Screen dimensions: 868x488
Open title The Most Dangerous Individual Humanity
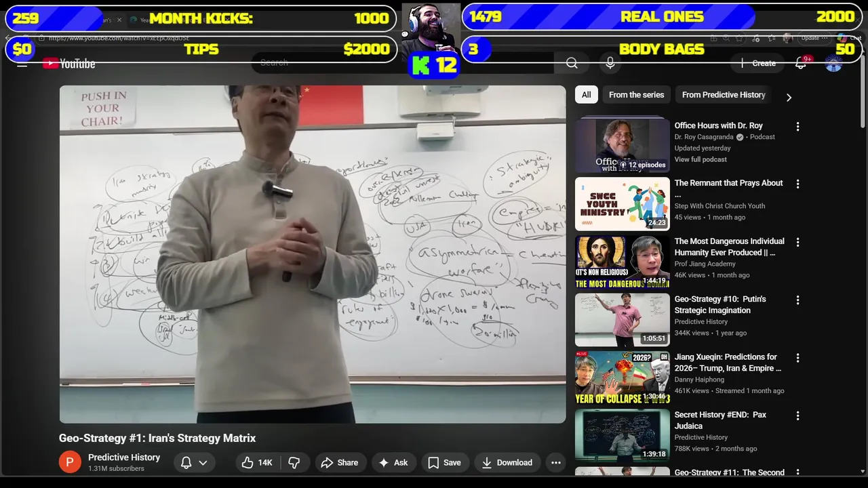730,247
